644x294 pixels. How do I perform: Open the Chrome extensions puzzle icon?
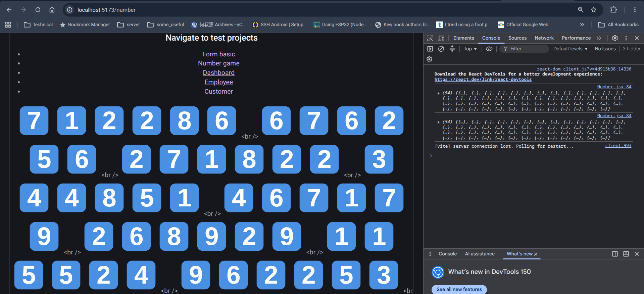[613, 10]
